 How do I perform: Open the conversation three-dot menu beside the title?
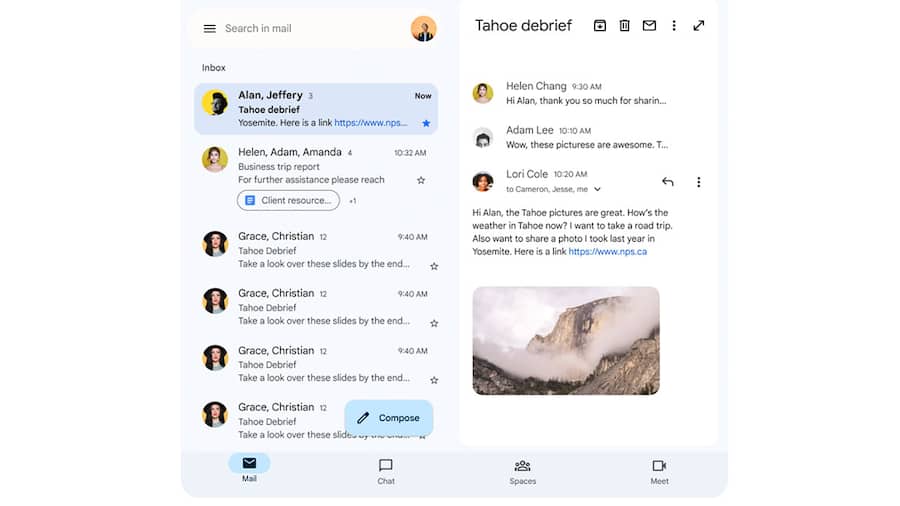[674, 25]
